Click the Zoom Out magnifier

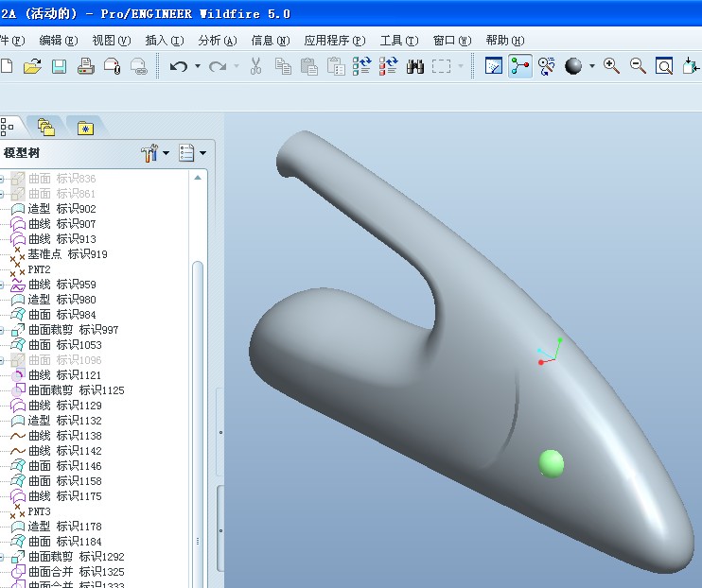point(638,66)
